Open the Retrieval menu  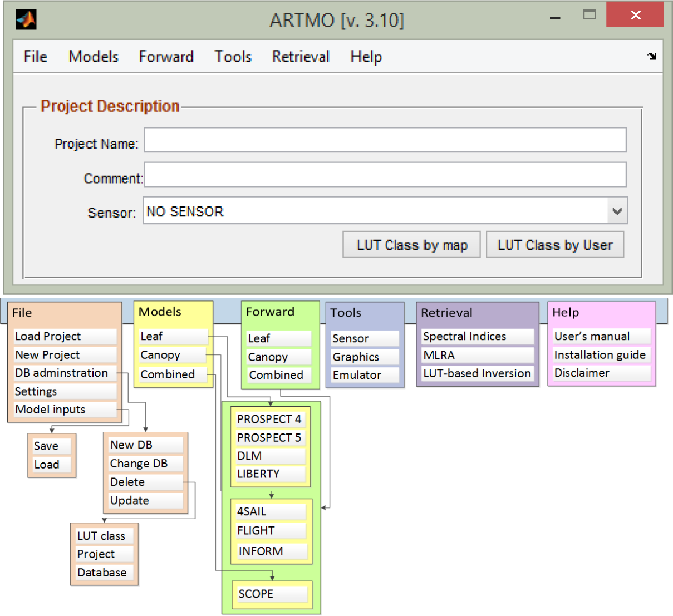(301, 57)
